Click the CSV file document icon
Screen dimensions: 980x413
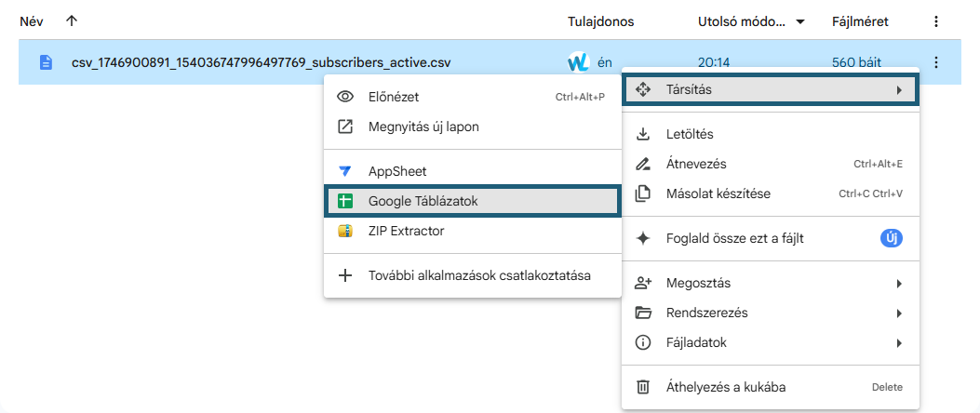pos(46,61)
